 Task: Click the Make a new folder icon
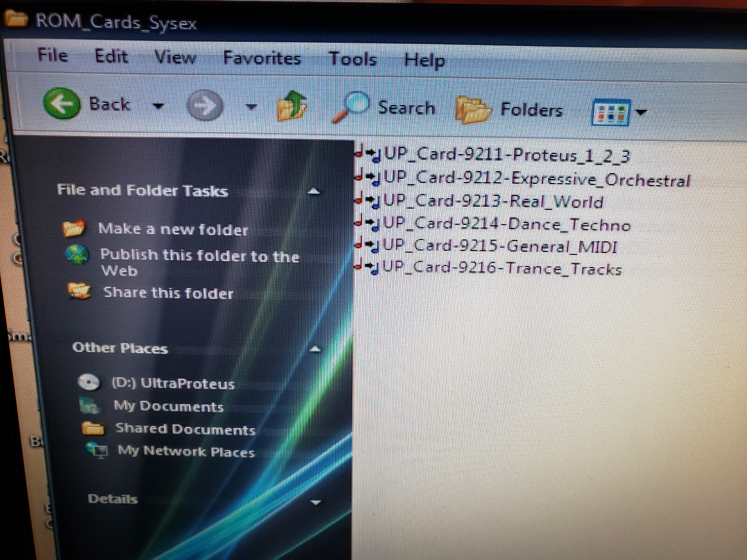[x=74, y=228]
